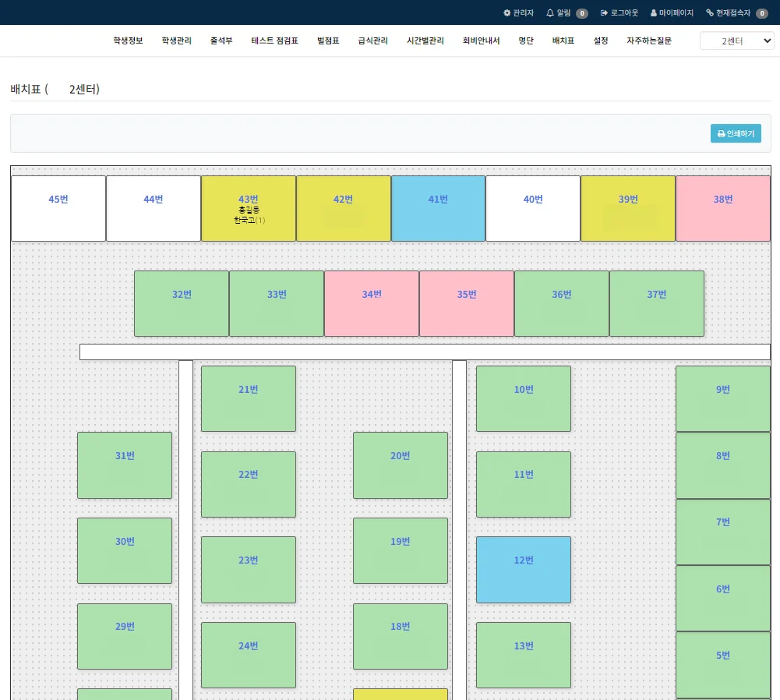Select seat 10번
The width and height of the screenshot is (780, 700).
tap(524, 398)
